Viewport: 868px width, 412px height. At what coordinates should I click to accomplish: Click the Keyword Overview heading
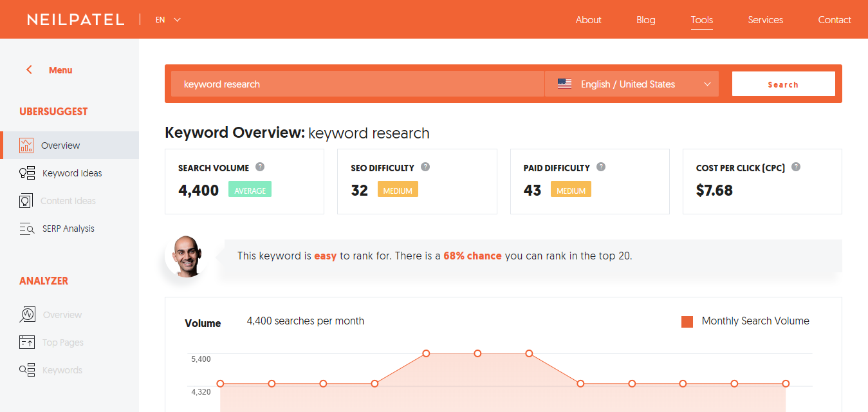(297, 133)
